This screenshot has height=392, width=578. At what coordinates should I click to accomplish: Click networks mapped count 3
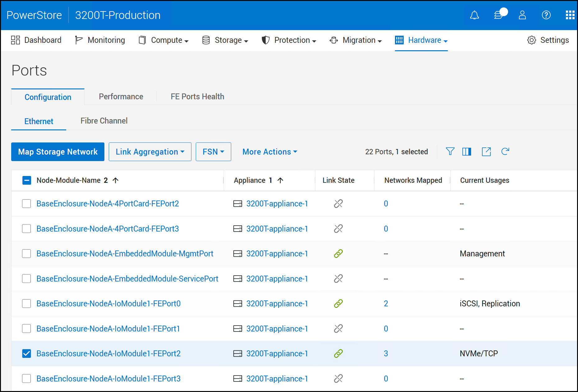pos(386,354)
